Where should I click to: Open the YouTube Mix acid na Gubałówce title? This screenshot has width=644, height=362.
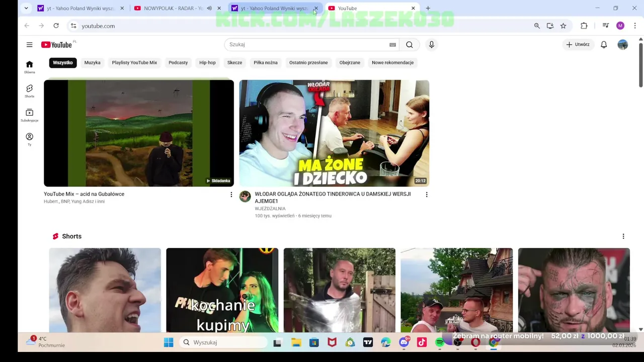pyautogui.click(x=84, y=194)
